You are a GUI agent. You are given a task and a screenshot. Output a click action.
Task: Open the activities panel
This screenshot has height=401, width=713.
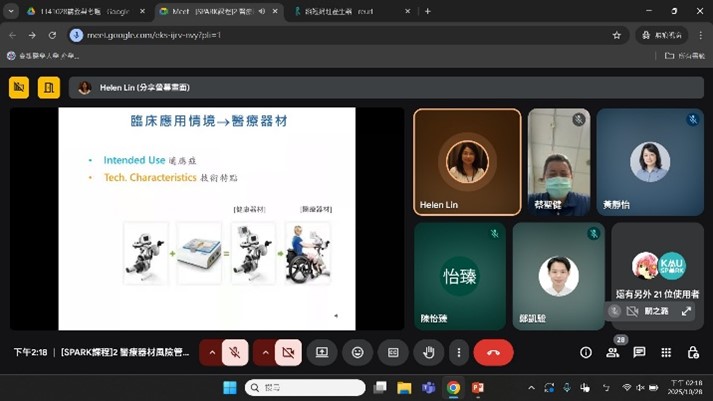tap(666, 352)
